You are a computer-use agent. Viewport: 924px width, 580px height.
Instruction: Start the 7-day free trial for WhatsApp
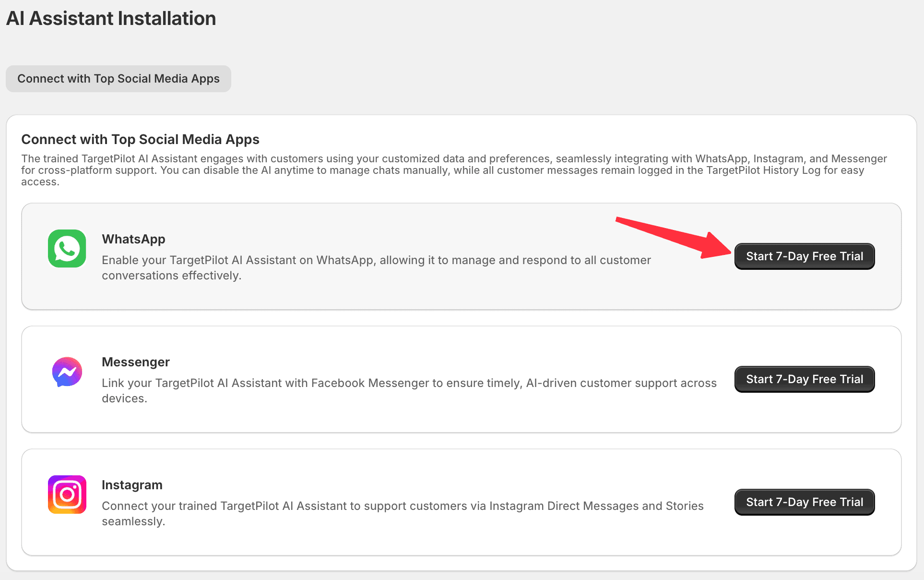pos(805,256)
